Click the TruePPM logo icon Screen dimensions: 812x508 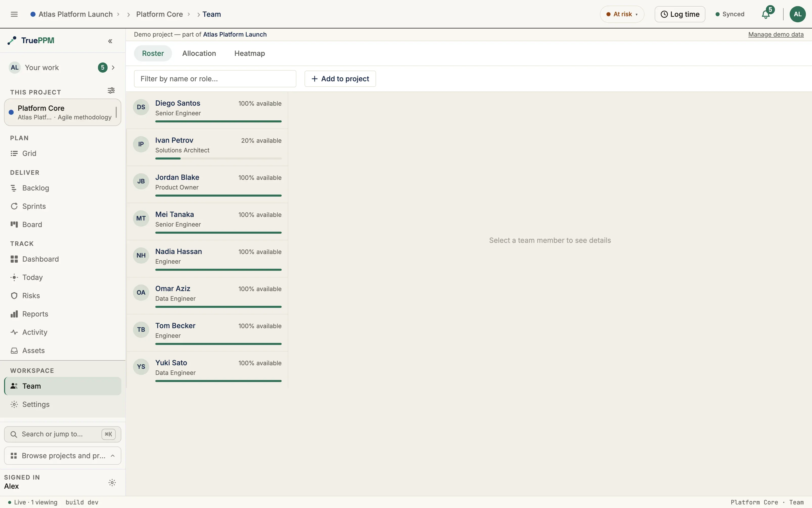tap(12, 41)
